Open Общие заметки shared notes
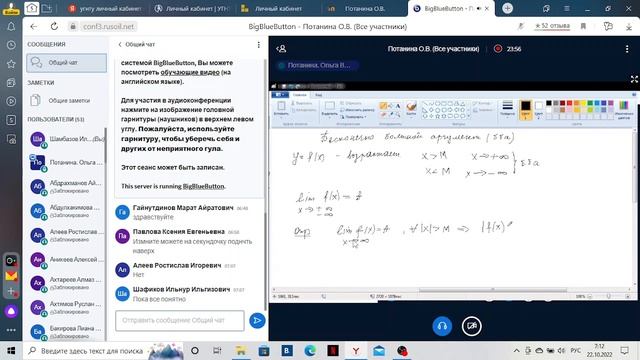640x360 pixels. [67, 100]
